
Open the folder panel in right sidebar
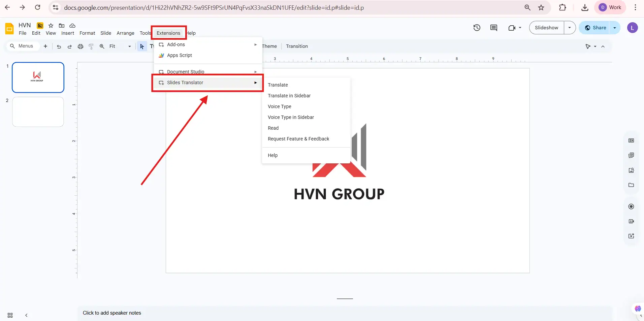[x=632, y=185]
